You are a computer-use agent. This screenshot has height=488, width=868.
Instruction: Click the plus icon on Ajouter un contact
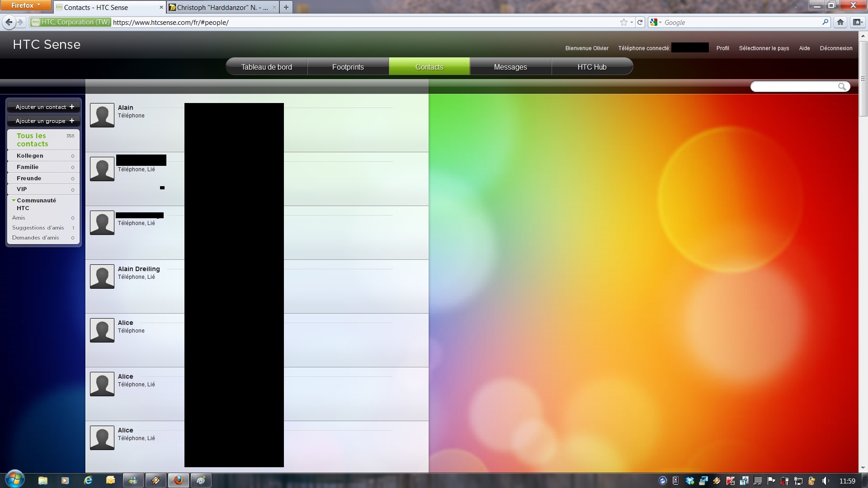click(x=71, y=107)
